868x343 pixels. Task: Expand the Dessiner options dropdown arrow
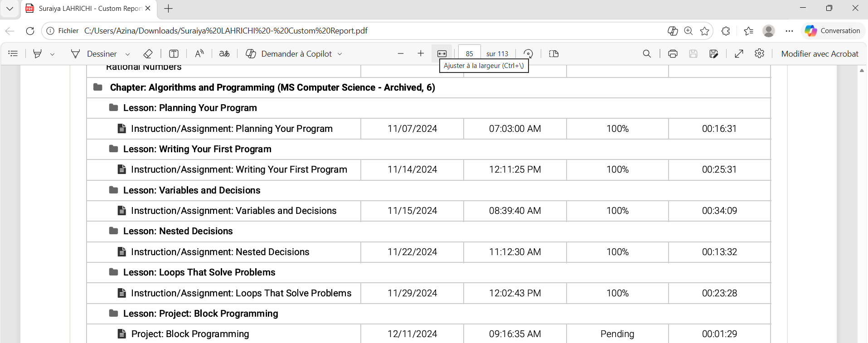tap(127, 54)
